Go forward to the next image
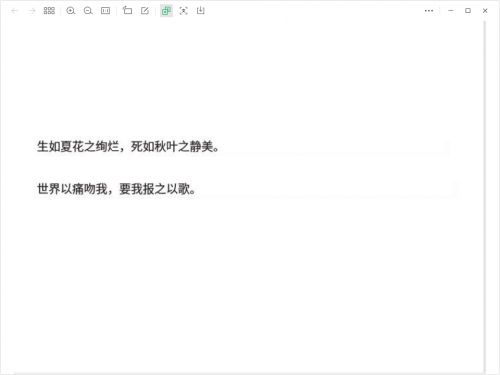 point(32,11)
